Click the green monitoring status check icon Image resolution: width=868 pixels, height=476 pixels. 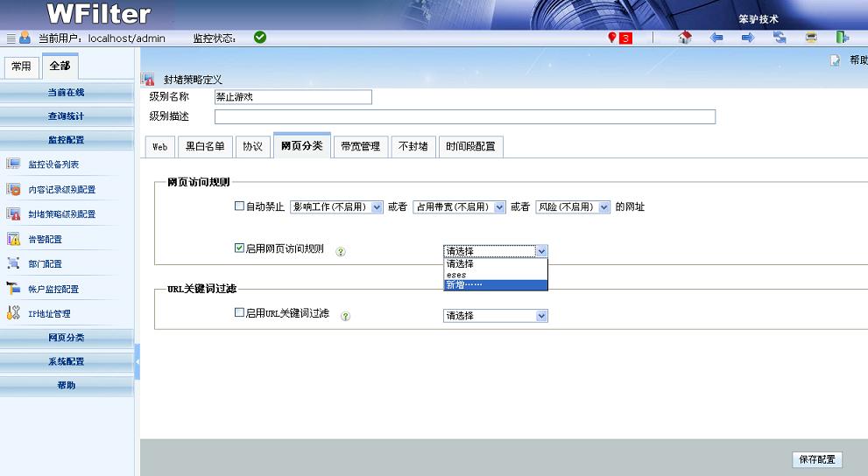click(260, 37)
